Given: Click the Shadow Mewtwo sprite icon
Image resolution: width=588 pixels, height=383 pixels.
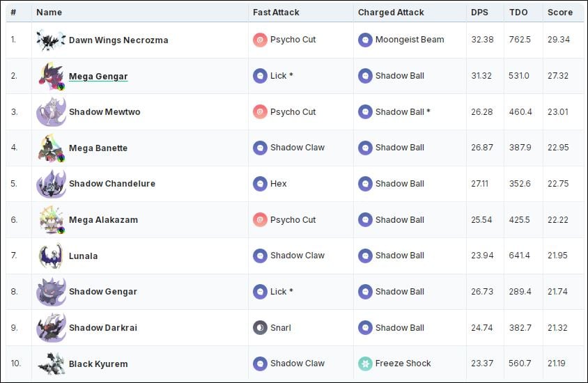Looking at the screenshot, I should coord(51,112).
